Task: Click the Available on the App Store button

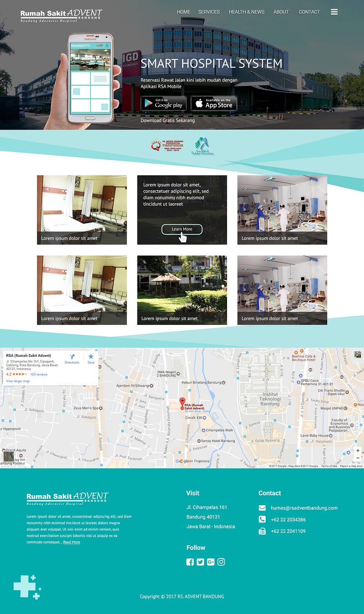Action: [x=214, y=103]
